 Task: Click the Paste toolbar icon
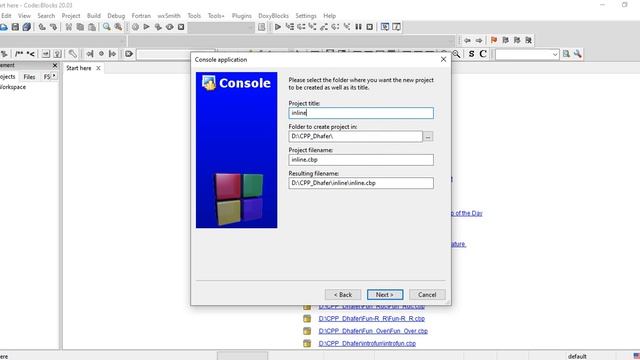[x=92, y=27]
